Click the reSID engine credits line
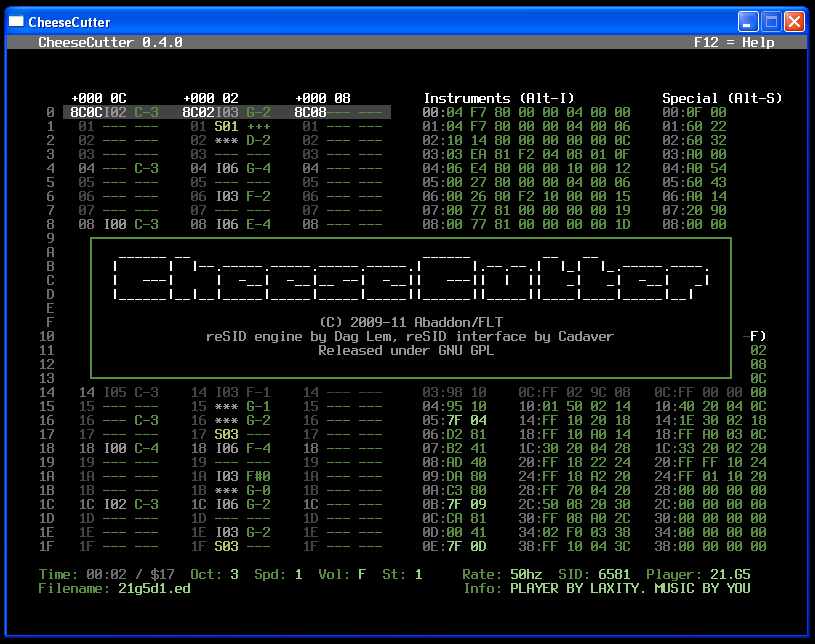This screenshot has width=815, height=644. [410, 336]
